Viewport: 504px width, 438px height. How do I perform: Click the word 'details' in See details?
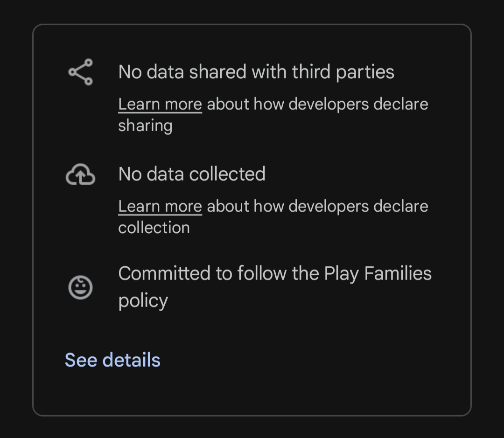131,360
